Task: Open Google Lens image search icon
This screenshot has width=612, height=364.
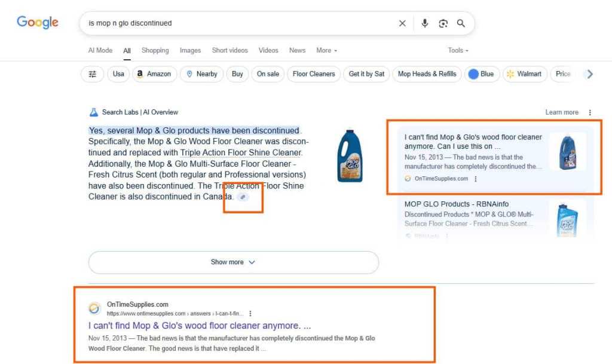Action: [443, 23]
